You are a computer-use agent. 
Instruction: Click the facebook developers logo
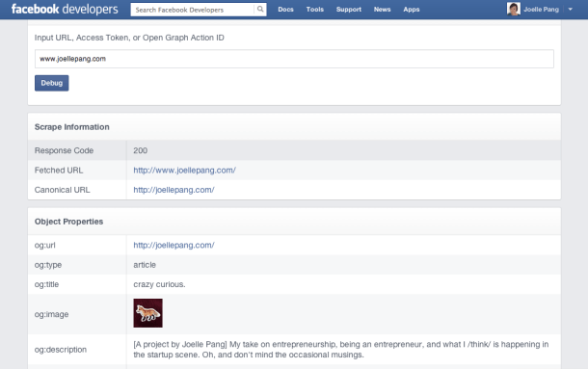coord(65,9)
